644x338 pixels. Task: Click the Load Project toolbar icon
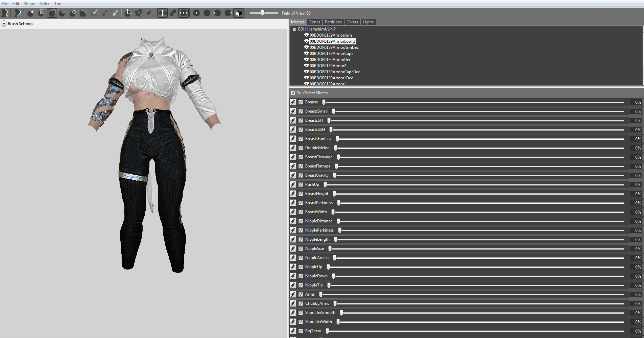18,13
